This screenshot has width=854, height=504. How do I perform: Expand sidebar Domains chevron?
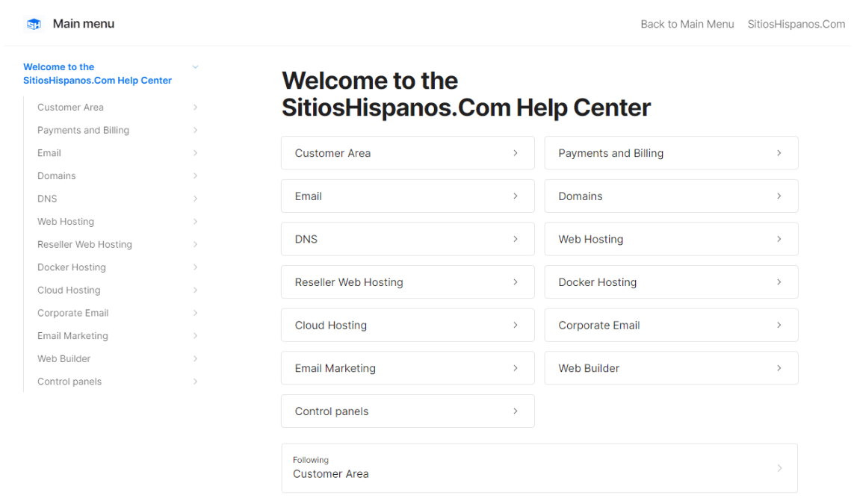[x=195, y=175]
